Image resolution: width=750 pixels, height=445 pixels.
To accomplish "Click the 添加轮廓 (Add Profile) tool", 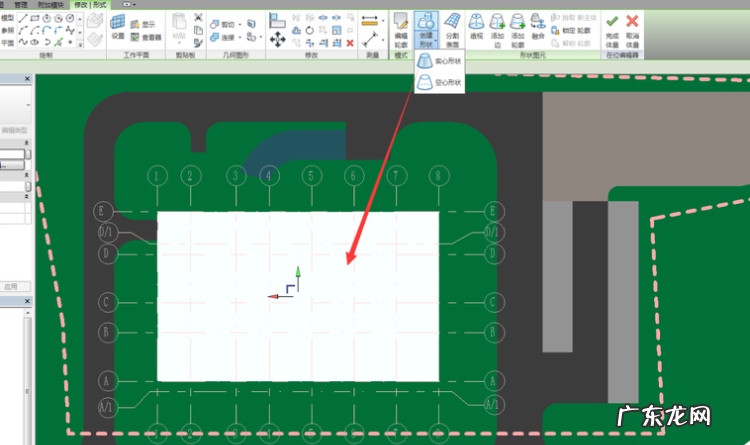I will coord(518,30).
